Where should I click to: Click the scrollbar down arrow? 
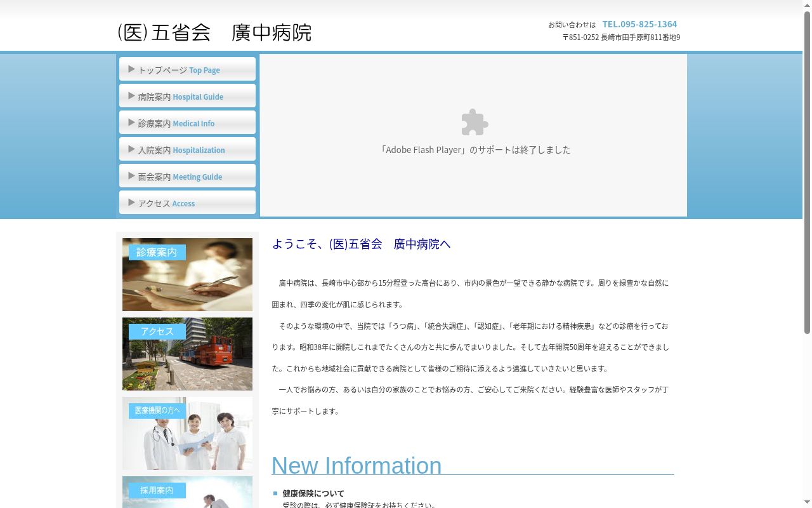(x=807, y=503)
